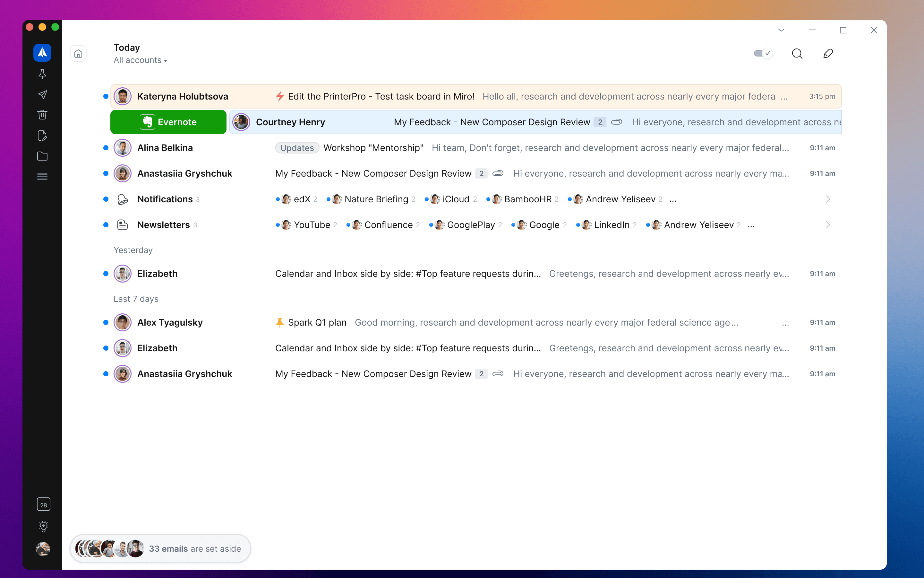
Task: Save Courtney Henry's email to Evernote
Action: [168, 122]
